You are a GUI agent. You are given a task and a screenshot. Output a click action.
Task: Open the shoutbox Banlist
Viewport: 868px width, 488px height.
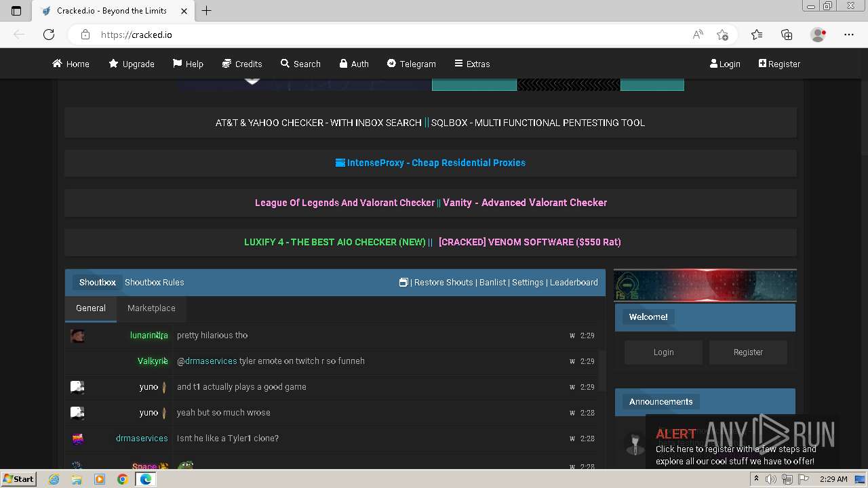(x=493, y=283)
